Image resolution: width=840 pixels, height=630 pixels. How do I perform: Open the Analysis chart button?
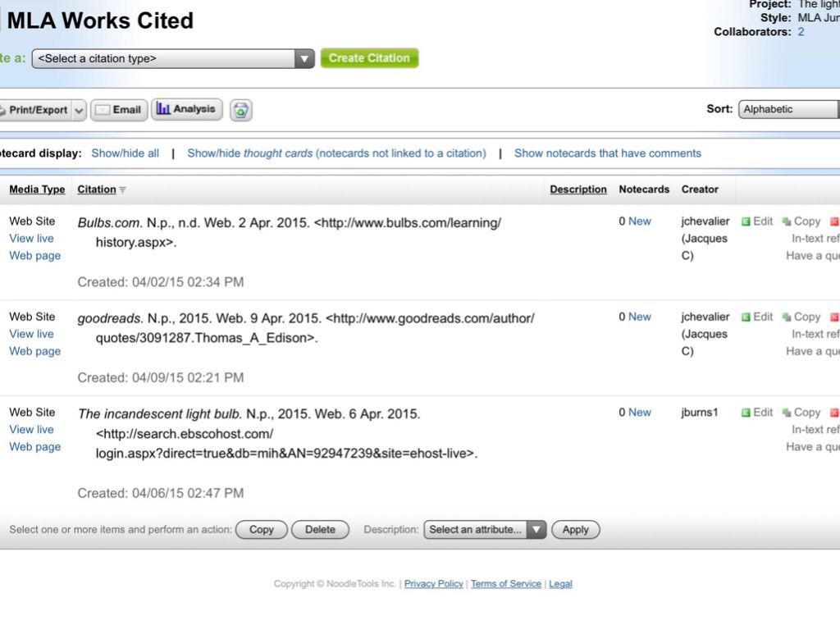pos(186,109)
